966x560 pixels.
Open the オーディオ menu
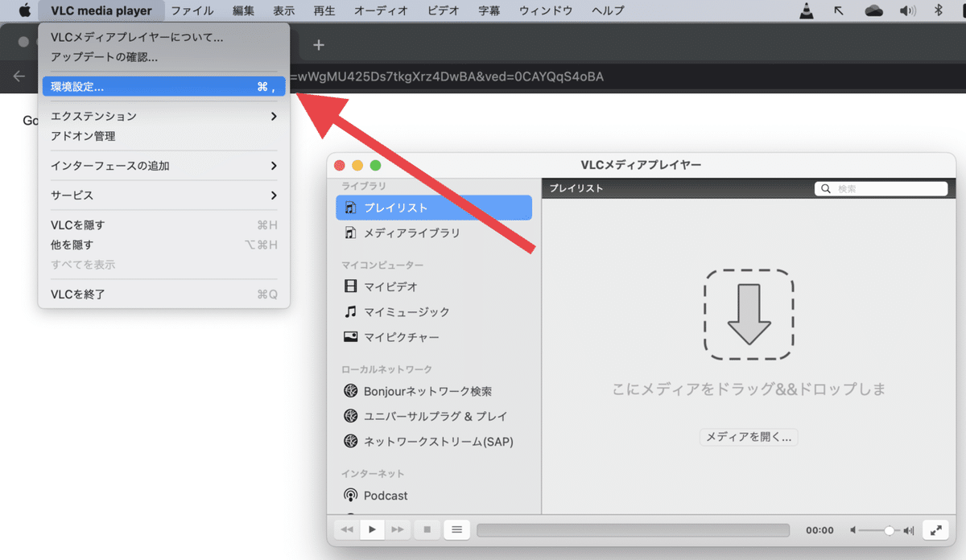click(x=380, y=10)
